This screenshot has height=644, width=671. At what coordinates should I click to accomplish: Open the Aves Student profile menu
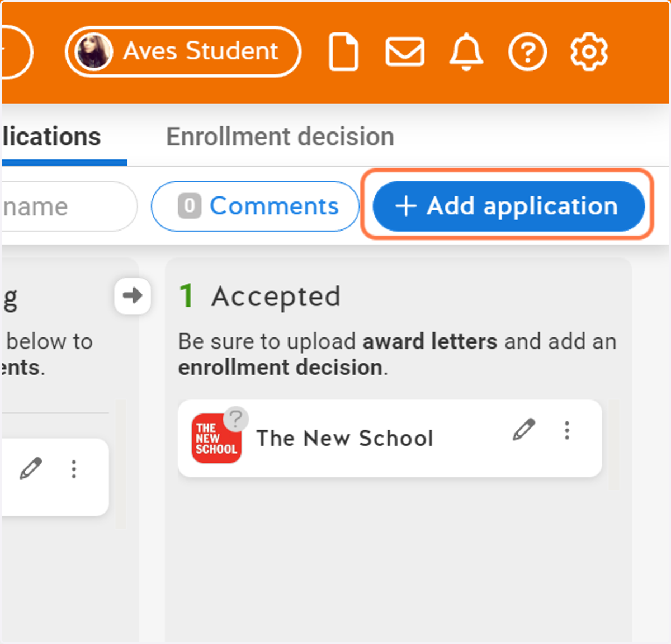[183, 51]
